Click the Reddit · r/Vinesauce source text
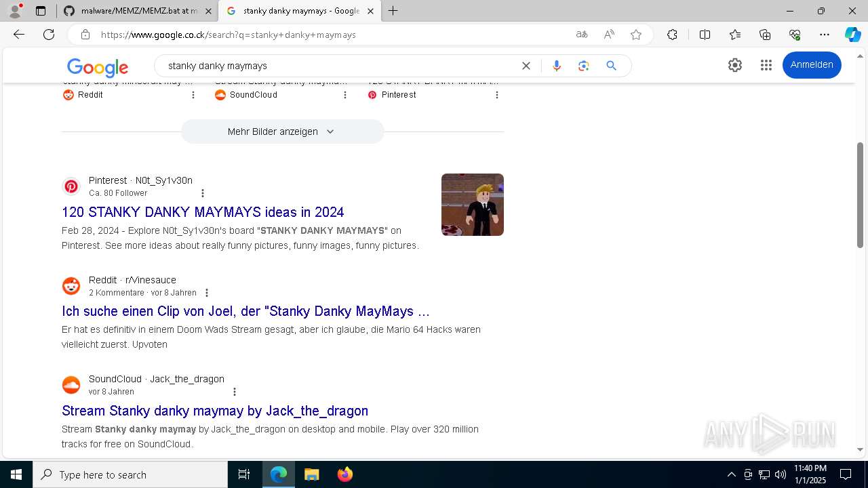Image resolution: width=868 pixels, height=488 pixels. pos(132,280)
